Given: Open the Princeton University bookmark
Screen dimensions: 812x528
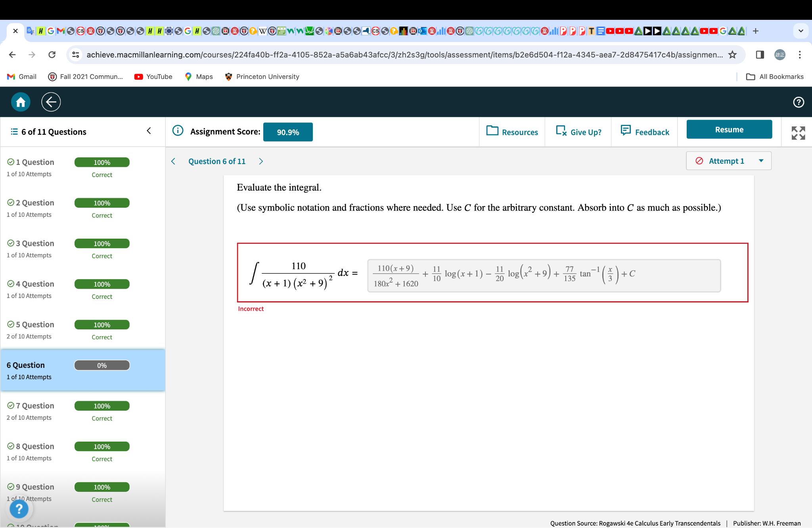Looking at the screenshot, I should [x=262, y=76].
